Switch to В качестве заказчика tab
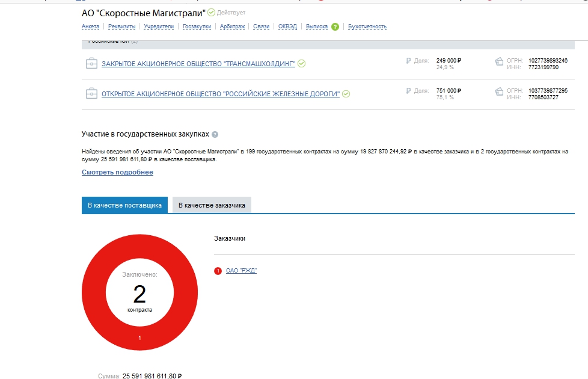 point(212,205)
